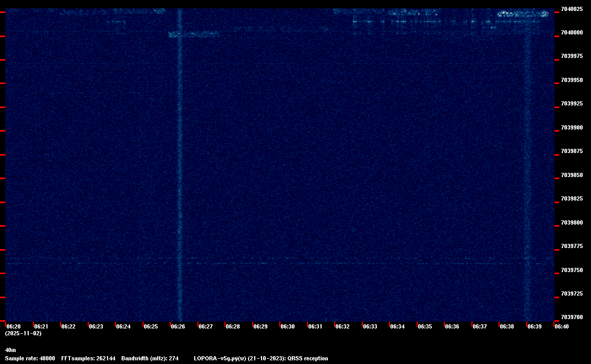
Task: Click the 7040025 frequency label
Action: [x=572, y=9]
